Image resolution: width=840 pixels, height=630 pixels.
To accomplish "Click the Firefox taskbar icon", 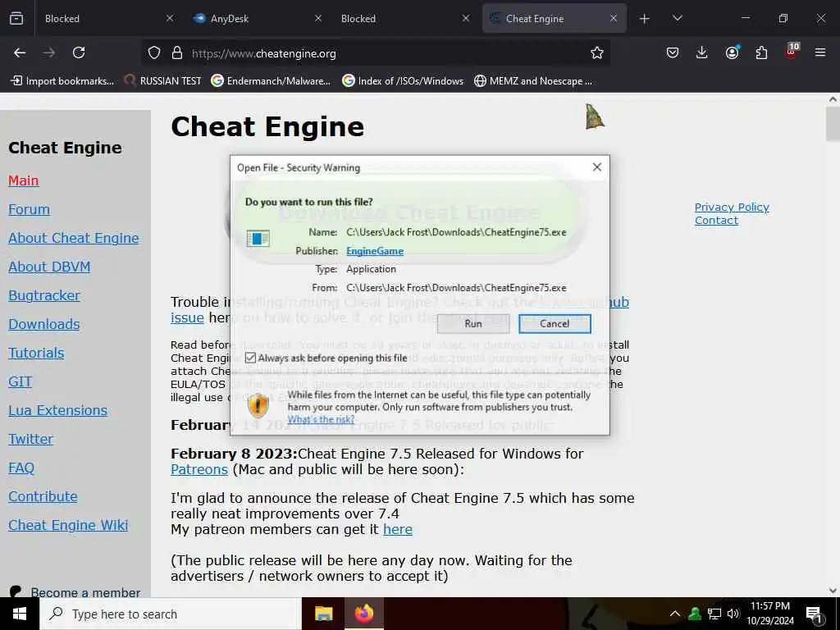I will 364,614.
